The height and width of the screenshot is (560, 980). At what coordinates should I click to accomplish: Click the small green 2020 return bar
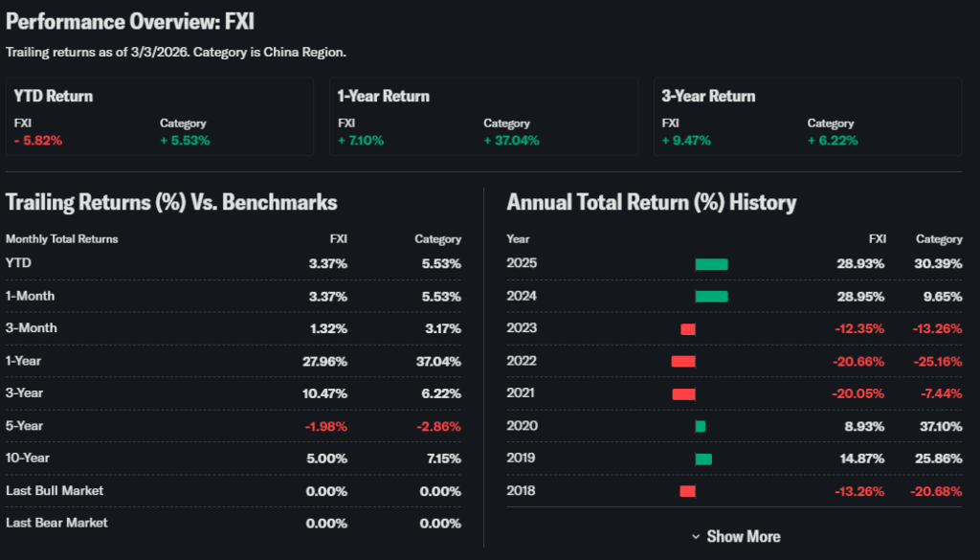(701, 427)
